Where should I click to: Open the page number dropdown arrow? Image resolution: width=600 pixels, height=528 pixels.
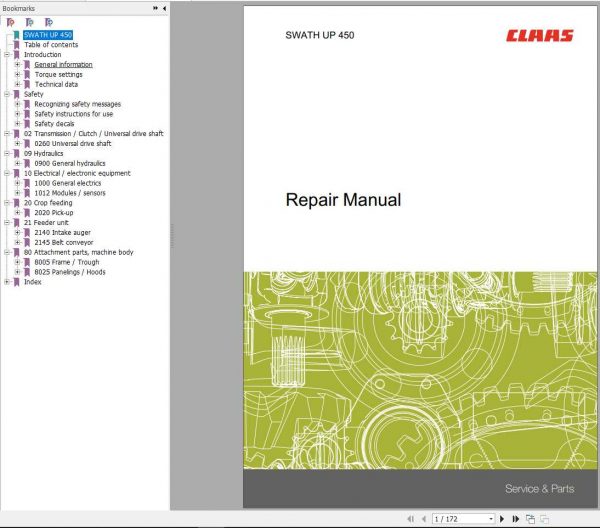pos(491,519)
